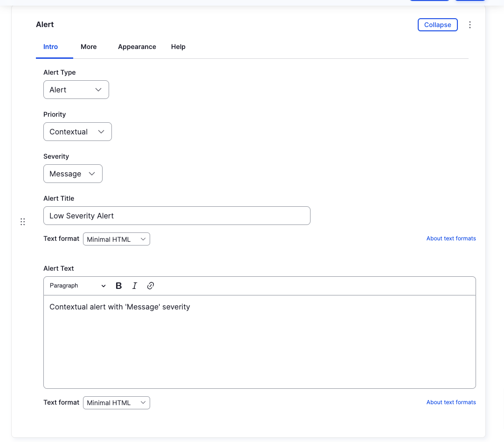Open the Alert Type dropdown showing 'Alert'
Screen dimensions: 504x442
(x=76, y=89)
